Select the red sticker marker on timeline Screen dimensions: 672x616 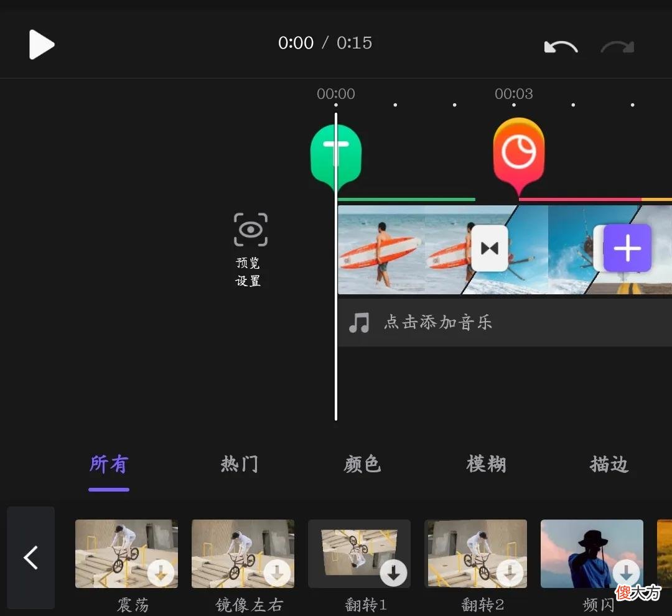click(x=518, y=156)
